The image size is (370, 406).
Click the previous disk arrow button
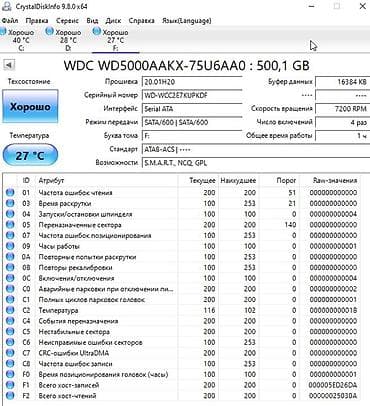[x=9, y=65]
